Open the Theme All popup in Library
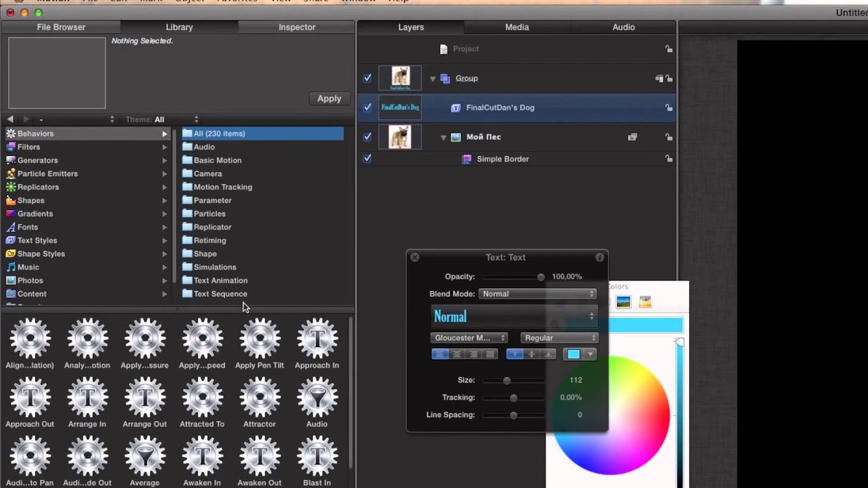Screen dimensions: 868x488 [163, 119]
